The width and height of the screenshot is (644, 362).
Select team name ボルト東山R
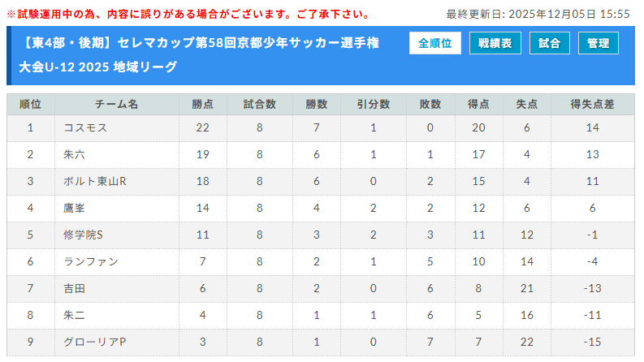tap(94, 181)
